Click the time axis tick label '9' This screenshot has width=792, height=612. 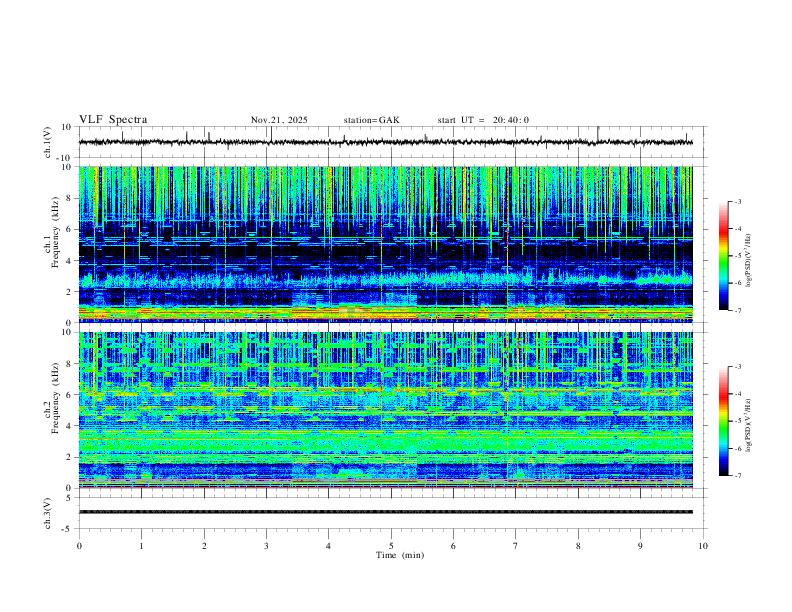(x=640, y=546)
